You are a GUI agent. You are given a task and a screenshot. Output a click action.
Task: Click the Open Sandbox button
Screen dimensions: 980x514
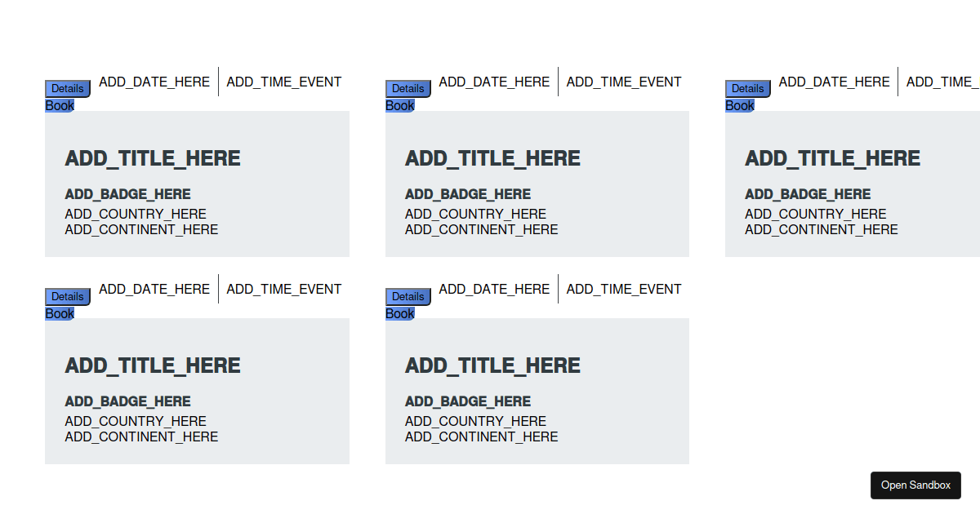click(915, 485)
